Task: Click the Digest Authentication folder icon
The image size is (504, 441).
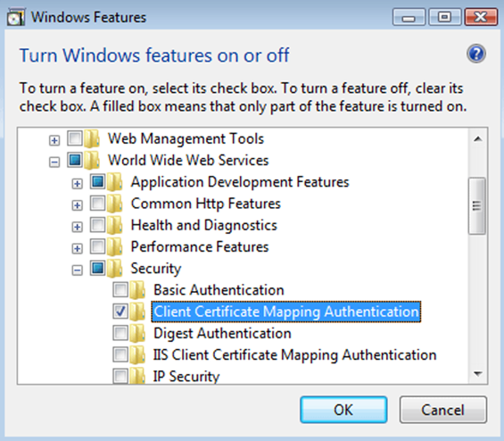Action: [137, 333]
